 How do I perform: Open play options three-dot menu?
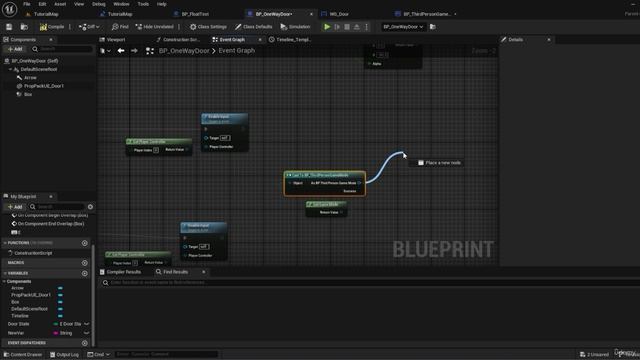click(x=367, y=27)
